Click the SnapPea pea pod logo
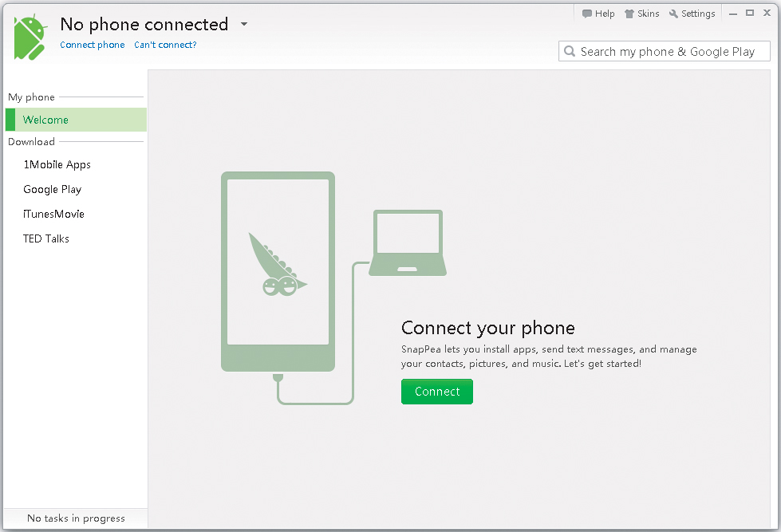 coord(29,36)
